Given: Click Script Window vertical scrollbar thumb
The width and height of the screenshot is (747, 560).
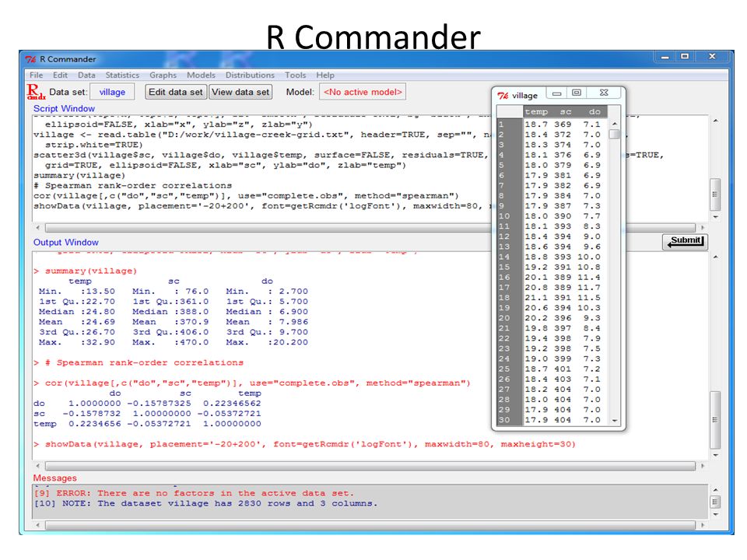Looking at the screenshot, I should (716, 194).
